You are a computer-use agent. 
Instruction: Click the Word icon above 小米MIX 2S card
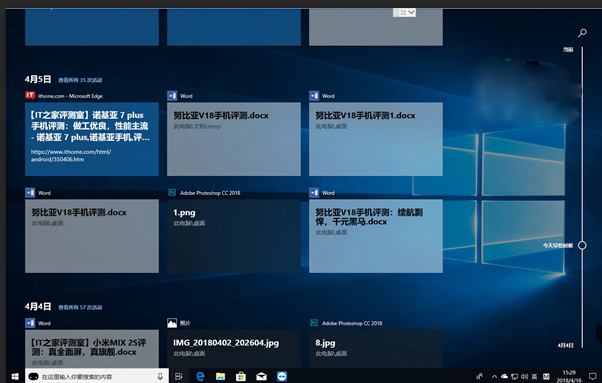click(30, 323)
